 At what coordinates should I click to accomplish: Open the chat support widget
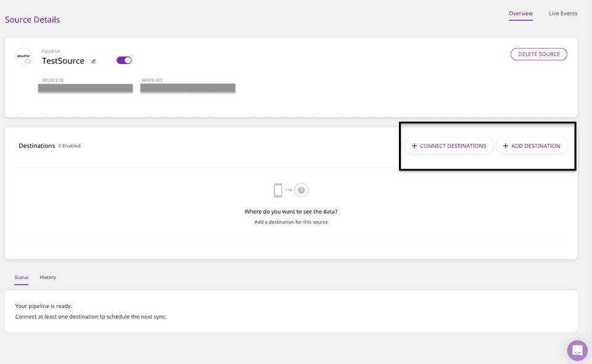pos(577,350)
